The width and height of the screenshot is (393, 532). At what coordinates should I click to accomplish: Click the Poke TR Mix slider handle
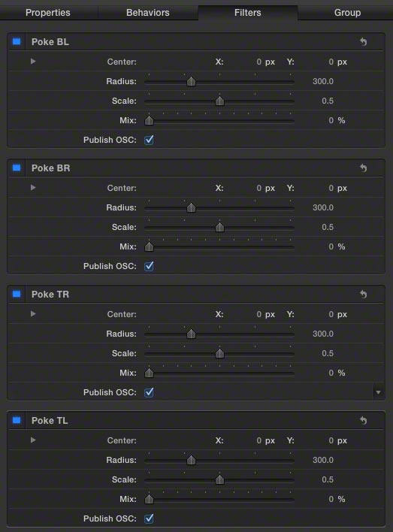[x=149, y=373]
